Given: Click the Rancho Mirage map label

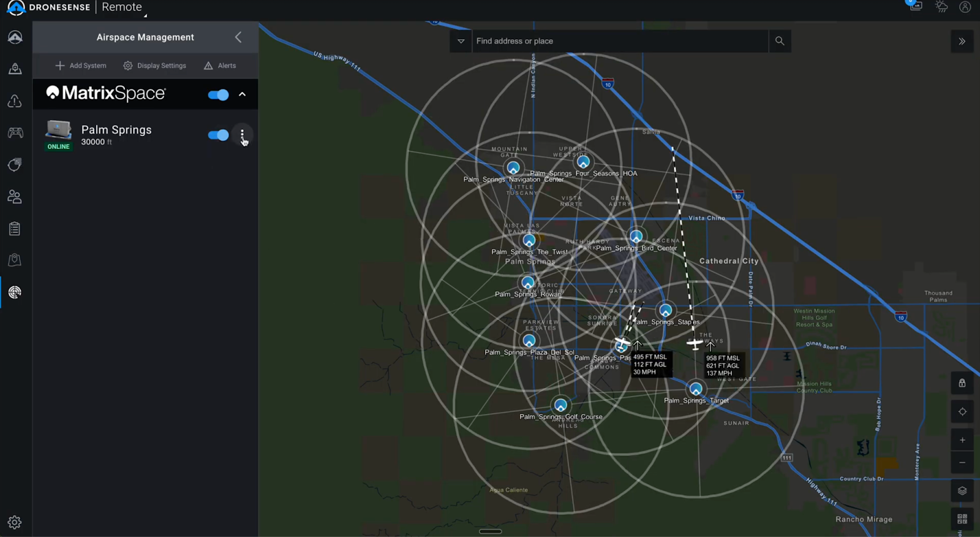Looking at the screenshot, I should (864, 519).
